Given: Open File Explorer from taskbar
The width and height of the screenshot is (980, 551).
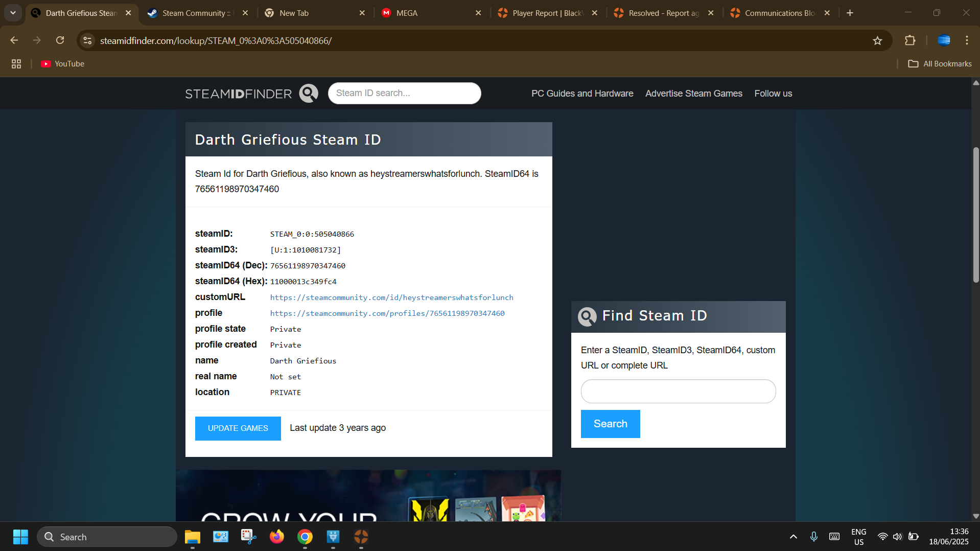Looking at the screenshot, I should (x=192, y=537).
